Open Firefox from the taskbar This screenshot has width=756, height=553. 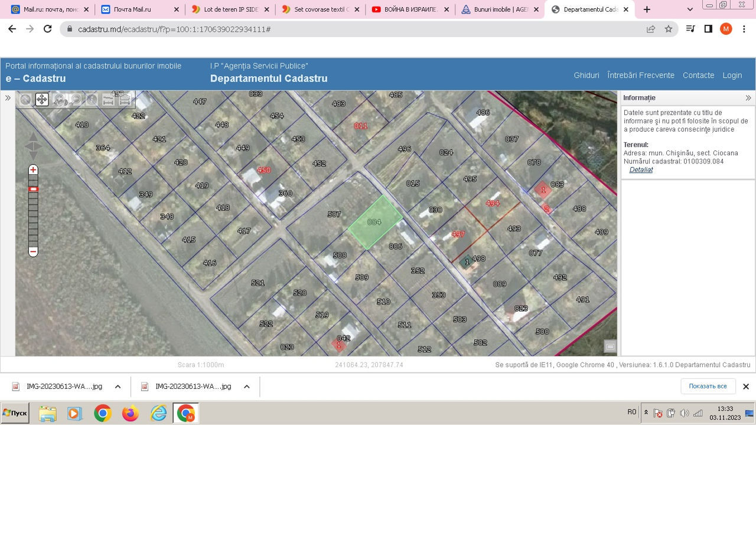pyautogui.click(x=131, y=414)
